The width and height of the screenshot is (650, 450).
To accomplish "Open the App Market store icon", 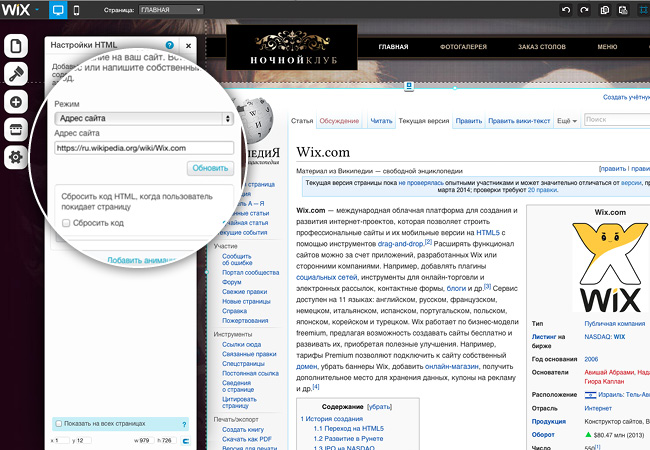I will point(16,130).
